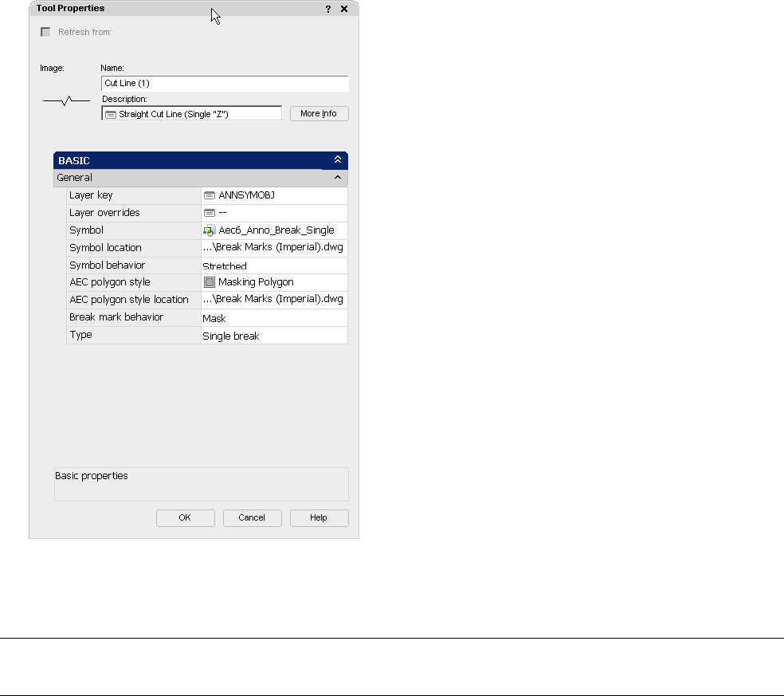
Task: Click the Symbol behavior property label
Action: pyautogui.click(x=107, y=265)
